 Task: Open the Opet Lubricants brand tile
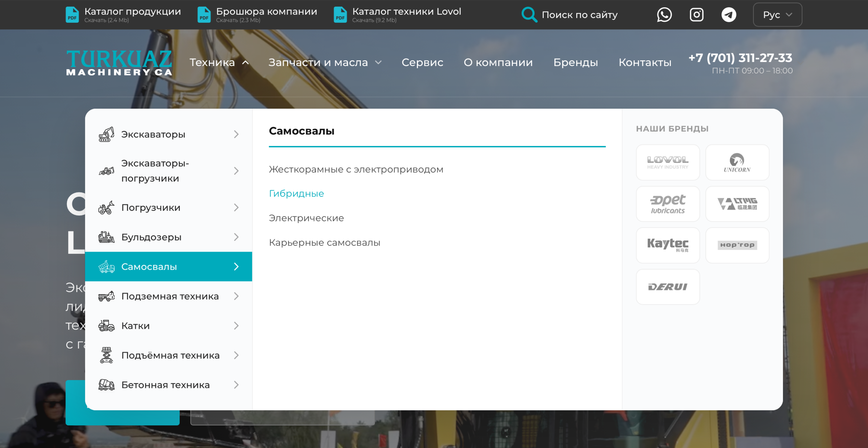click(668, 204)
